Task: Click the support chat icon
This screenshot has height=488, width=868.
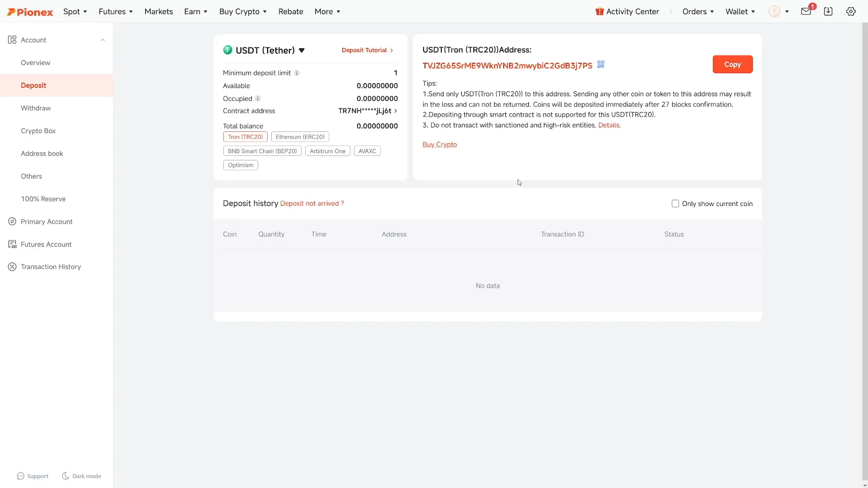Action: [x=20, y=475]
